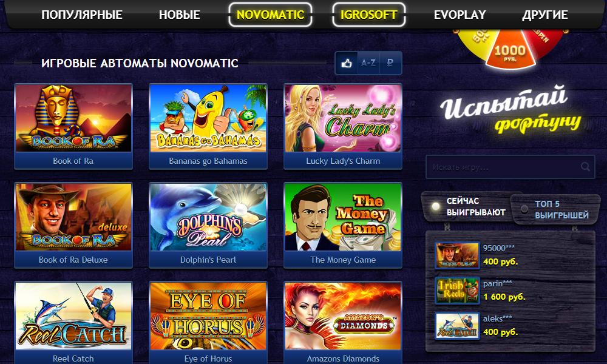
Task: Switch to Популярные category
Action: pos(82,15)
